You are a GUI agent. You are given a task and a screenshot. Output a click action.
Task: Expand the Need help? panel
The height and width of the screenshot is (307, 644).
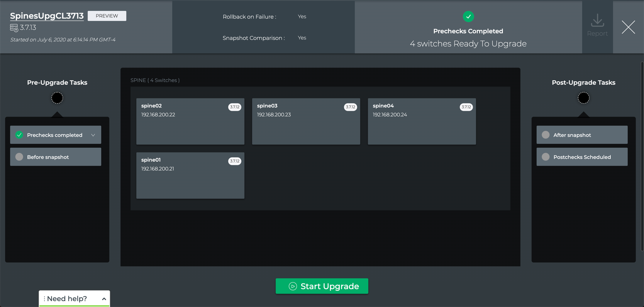click(x=104, y=299)
